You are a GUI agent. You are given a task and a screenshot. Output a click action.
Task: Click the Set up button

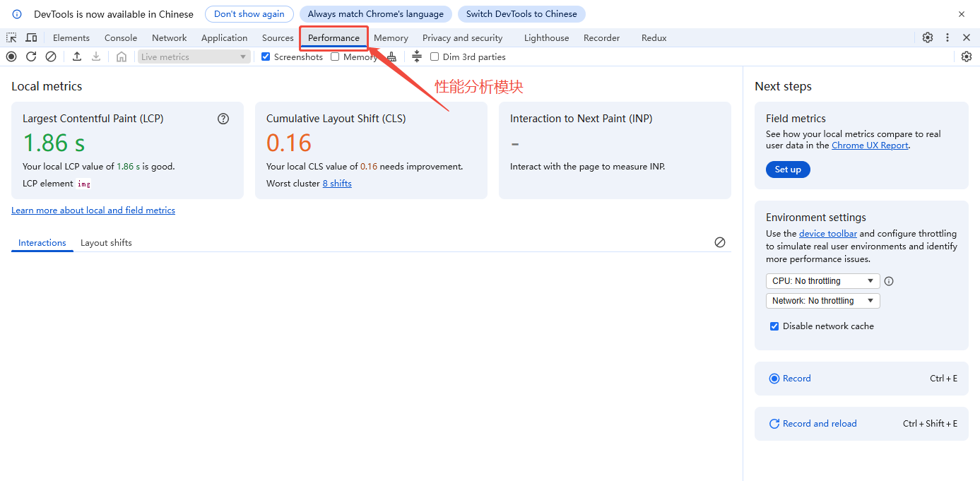[x=788, y=170]
